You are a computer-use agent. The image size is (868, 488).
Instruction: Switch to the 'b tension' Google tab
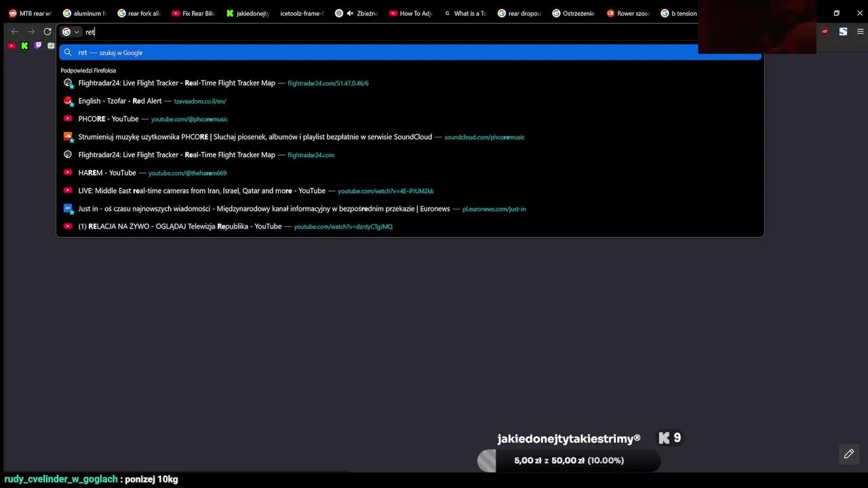679,13
